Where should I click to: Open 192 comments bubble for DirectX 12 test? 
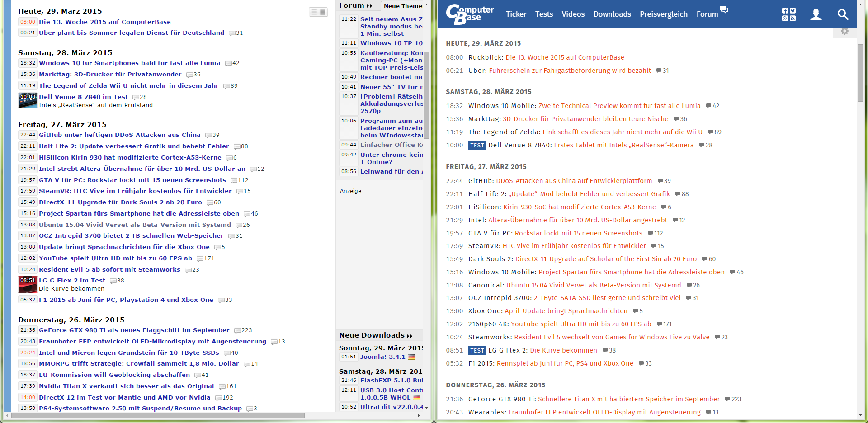[x=224, y=398]
